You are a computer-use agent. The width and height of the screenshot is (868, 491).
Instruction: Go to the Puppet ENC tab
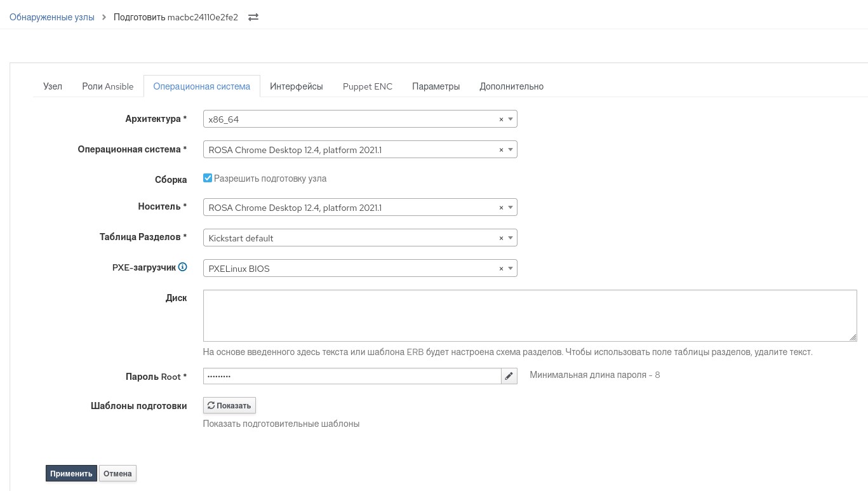click(x=367, y=86)
